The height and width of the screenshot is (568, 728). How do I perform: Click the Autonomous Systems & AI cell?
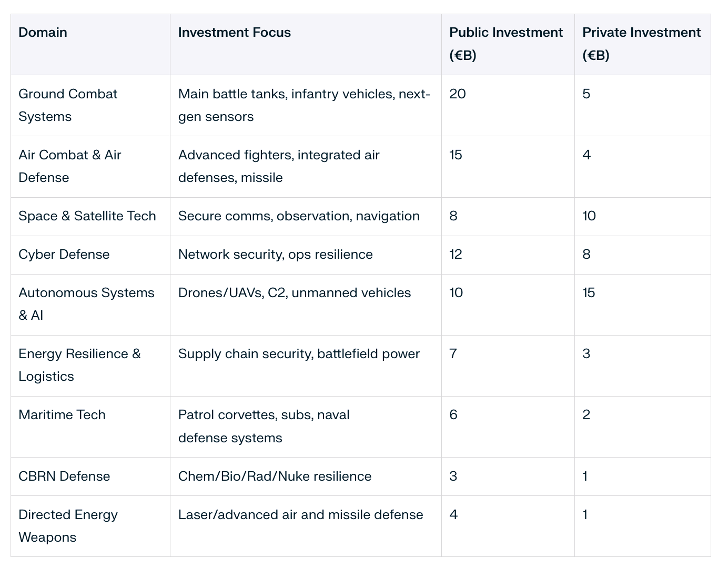point(86,304)
